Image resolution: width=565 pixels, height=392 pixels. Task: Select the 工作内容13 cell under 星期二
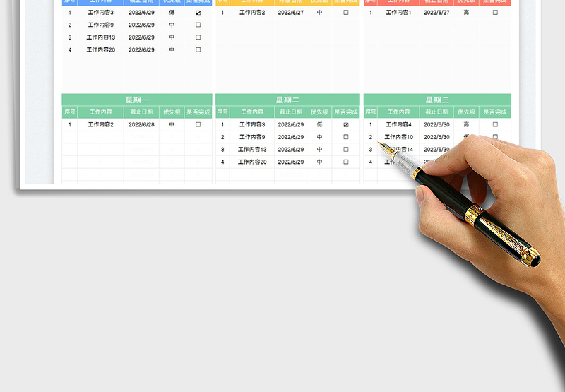point(252,150)
